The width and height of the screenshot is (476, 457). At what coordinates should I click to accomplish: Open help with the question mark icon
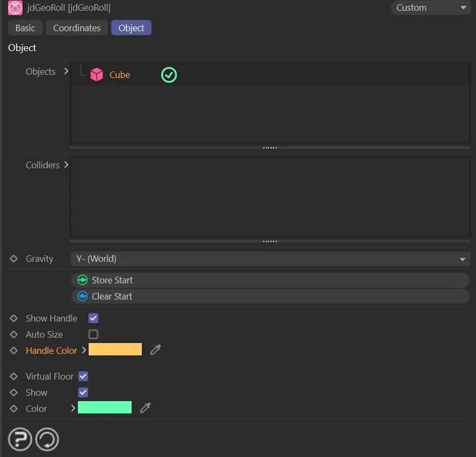(19, 439)
